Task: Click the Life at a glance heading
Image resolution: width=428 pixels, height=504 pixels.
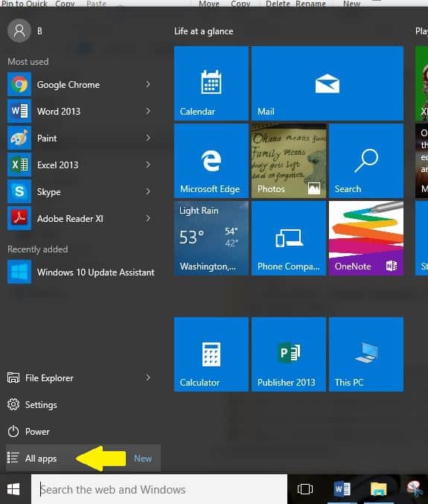Action: pos(204,31)
